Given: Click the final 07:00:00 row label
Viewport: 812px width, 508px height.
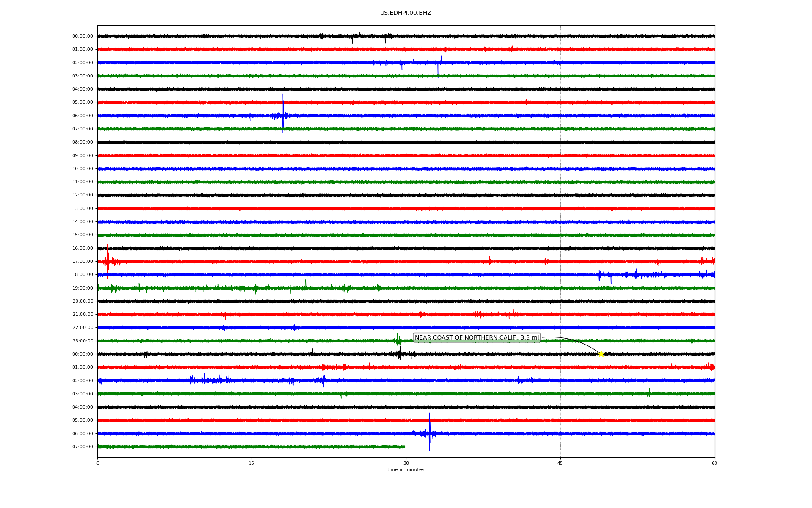Looking at the screenshot, I should 82,447.
